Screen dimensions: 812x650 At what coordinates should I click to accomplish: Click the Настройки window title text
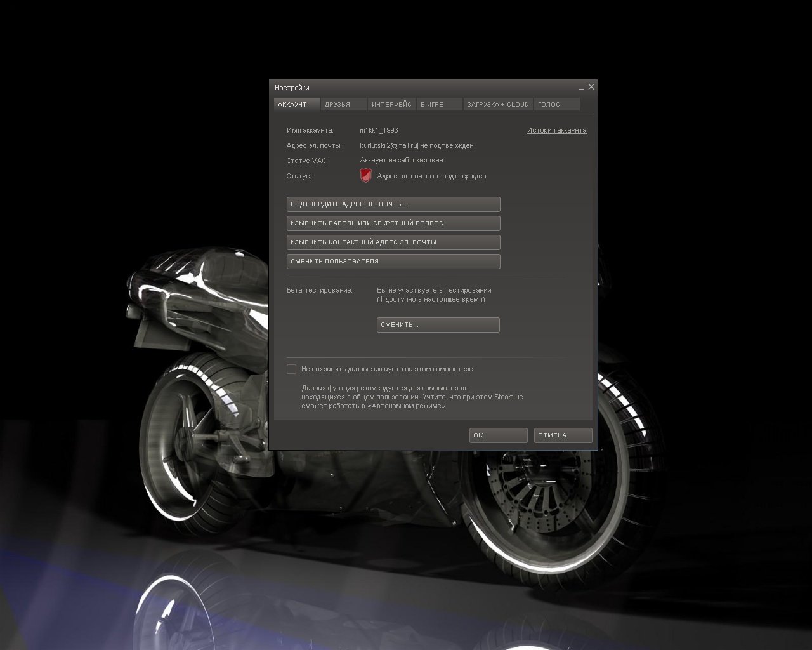[292, 88]
